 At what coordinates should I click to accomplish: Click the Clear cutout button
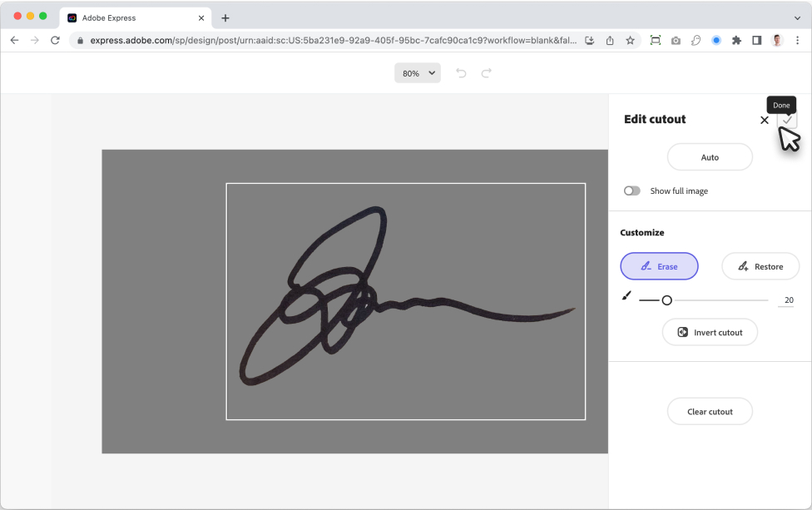(710, 411)
